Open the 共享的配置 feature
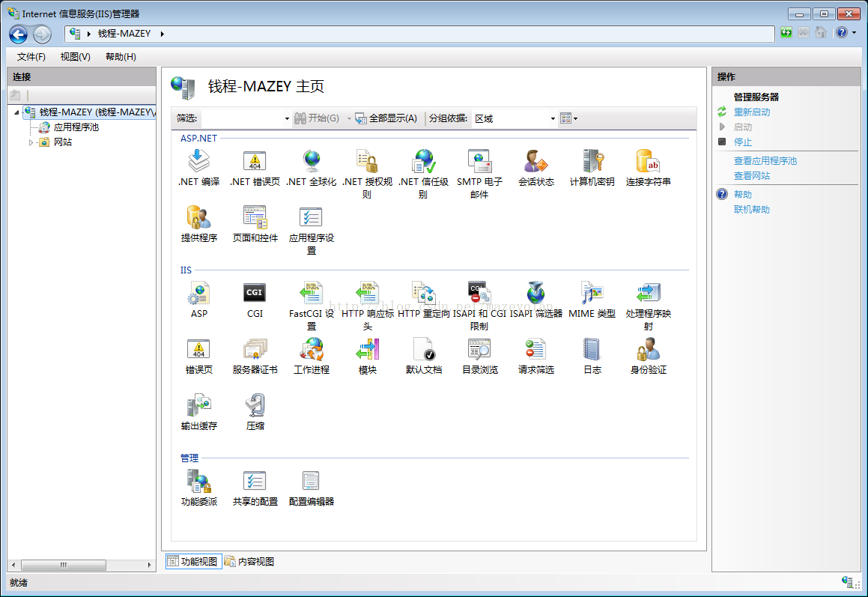This screenshot has height=597, width=868. pyautogui.click(x=255, y=488)
